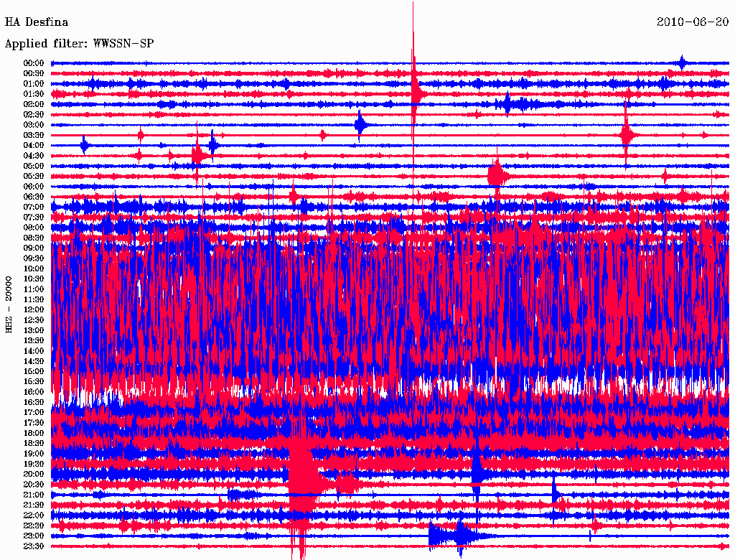The width and height of the screenshot is (735, 560).
Task: Click the time label '06:00'
Action: tap(34, 186)
